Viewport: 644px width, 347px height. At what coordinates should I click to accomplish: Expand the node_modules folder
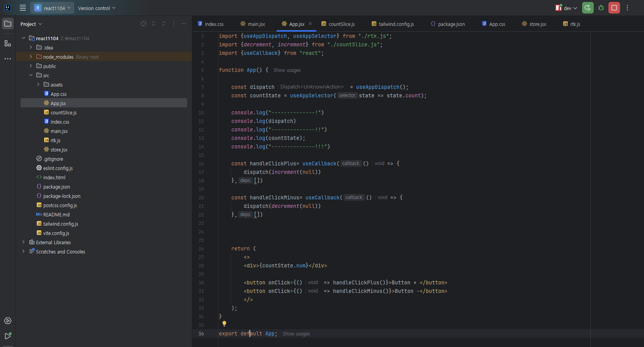tap(31, 57)
